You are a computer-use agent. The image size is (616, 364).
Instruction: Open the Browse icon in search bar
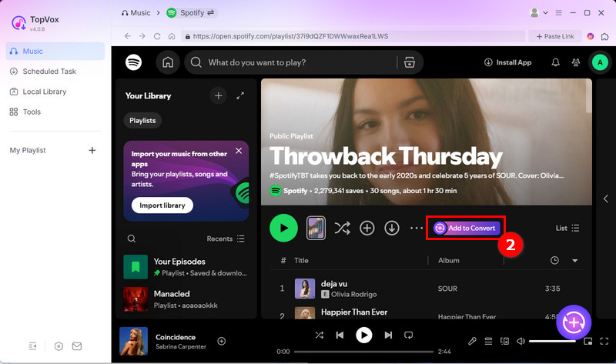click(x=410, y=62)
